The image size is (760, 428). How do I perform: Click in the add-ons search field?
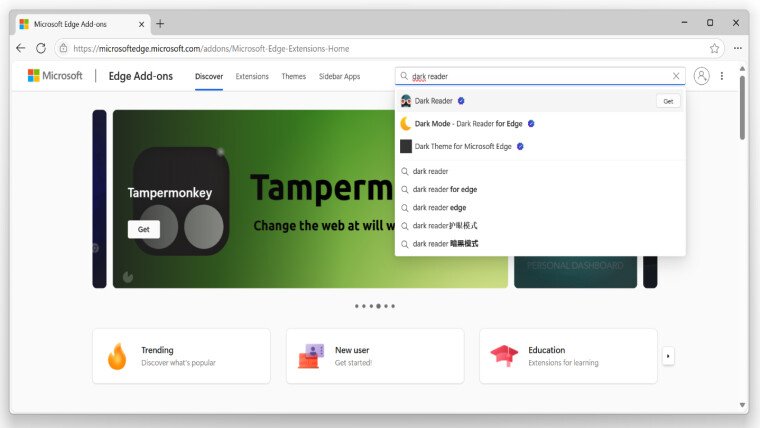540,76
